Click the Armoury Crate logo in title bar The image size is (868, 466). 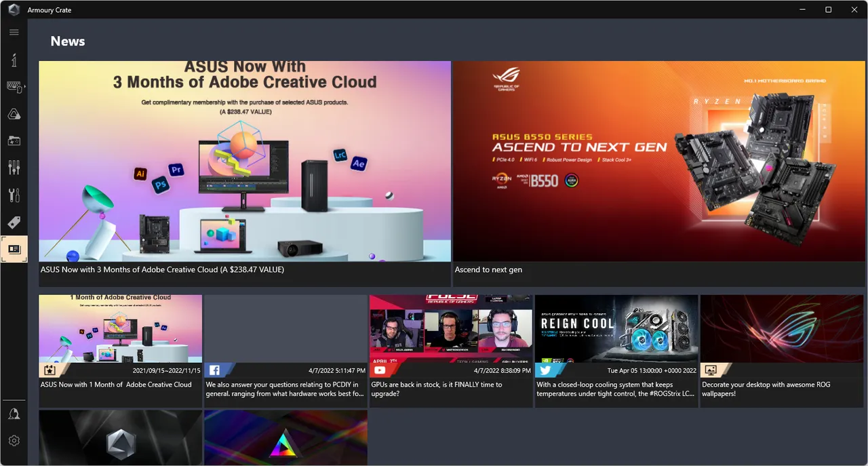[x=14, y=9]
